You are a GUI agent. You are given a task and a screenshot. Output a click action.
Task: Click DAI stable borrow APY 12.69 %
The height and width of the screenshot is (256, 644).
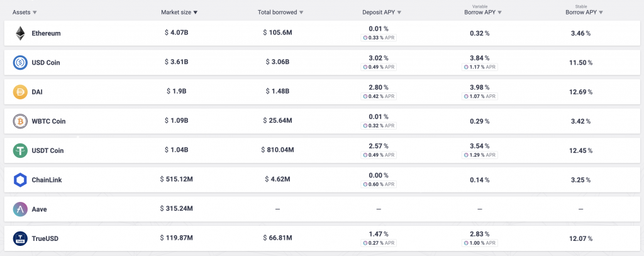[580, 92]
